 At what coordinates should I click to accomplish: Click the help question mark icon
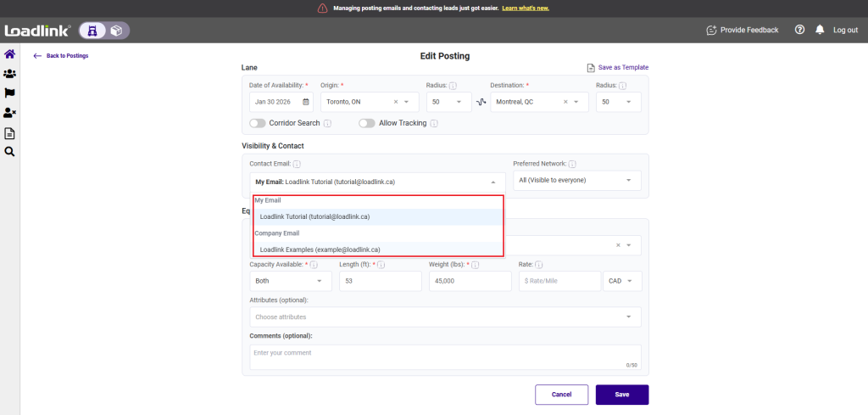tap(799, 30)
